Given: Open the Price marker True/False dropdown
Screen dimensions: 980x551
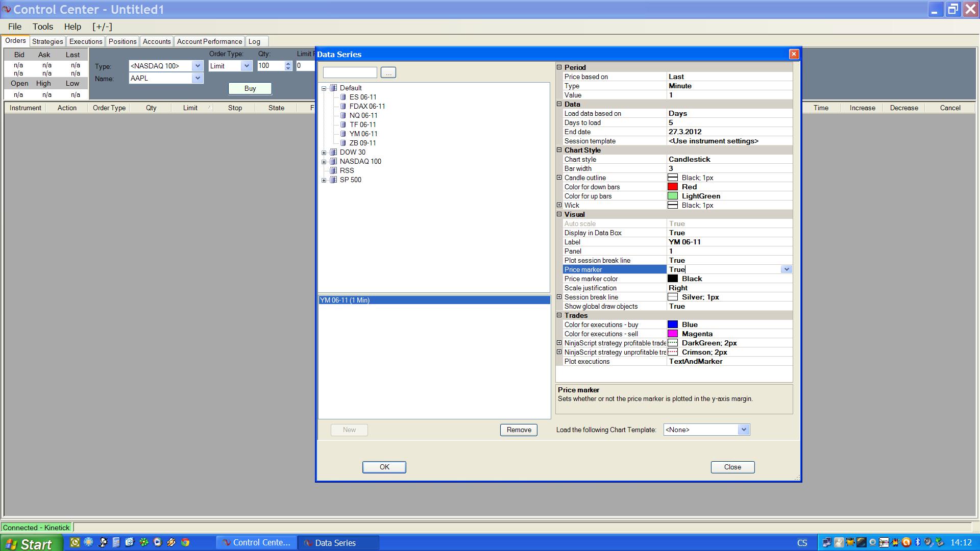Looking at the screenshot, I should (x=786, y=269).
